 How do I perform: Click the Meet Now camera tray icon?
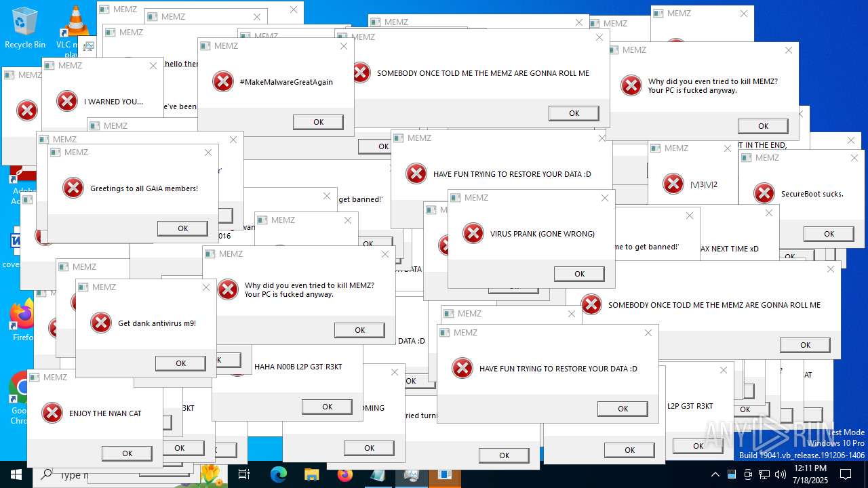[748, 474]
